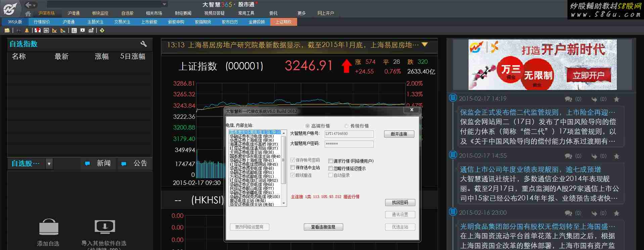Star the 2015-02-16 23:00 news item
Viewport: 644px width, 250px height.
616,213
